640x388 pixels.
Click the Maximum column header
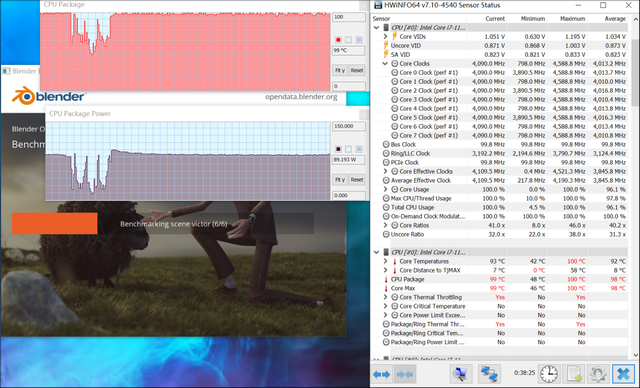(572, 19)
